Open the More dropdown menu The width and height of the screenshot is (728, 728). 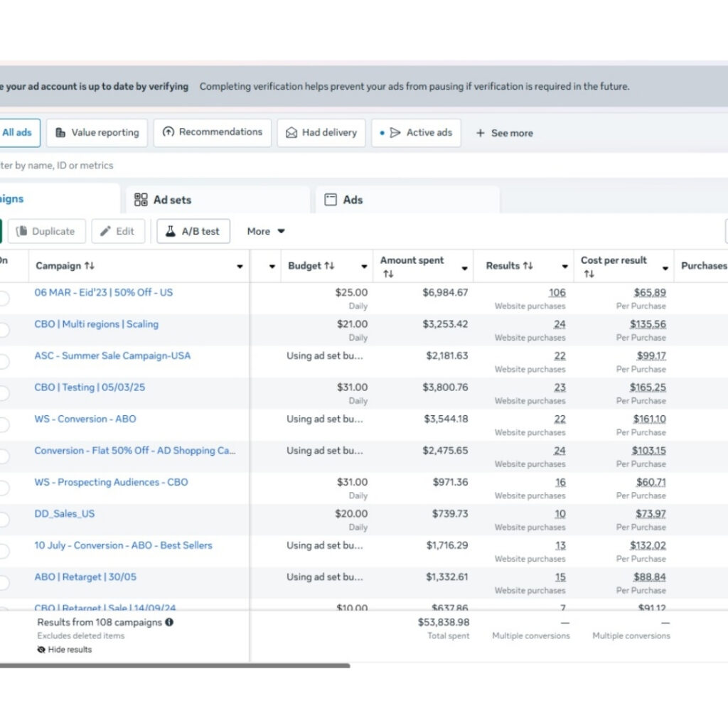[266, 231]
